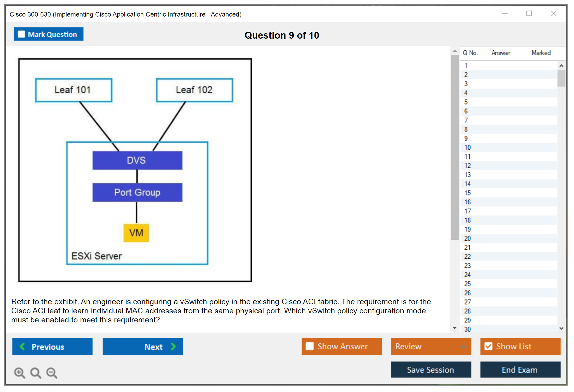Uncheck the Show List checkbox
Image resolution: width=574 pixels, height=392 pixels.
[x=488, y=346]
